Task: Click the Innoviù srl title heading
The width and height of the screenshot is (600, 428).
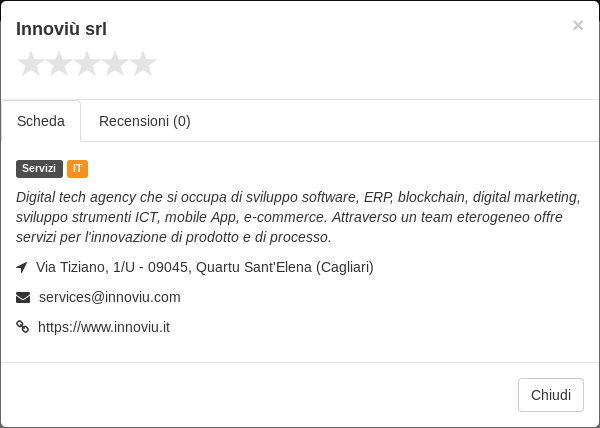Action: click(61, 29)
